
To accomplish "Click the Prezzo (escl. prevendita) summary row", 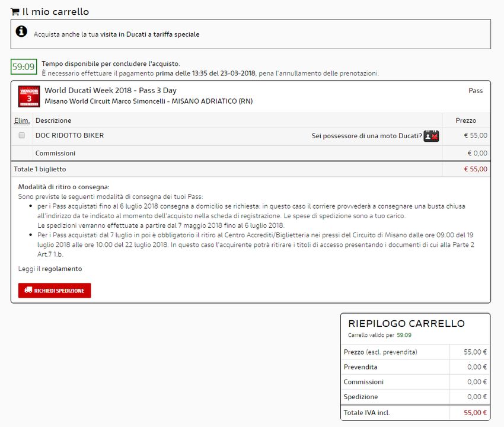I will pyautogui.click(x=415, y=352).
